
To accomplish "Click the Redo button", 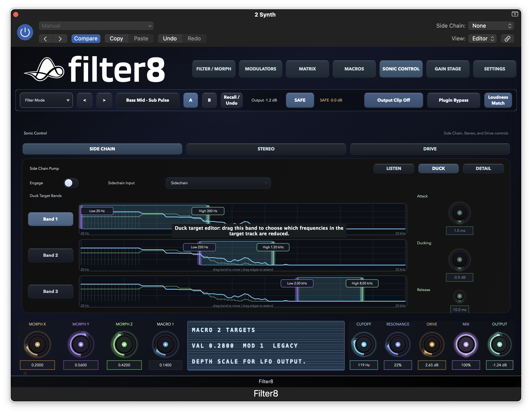I will tap(194, 39).
